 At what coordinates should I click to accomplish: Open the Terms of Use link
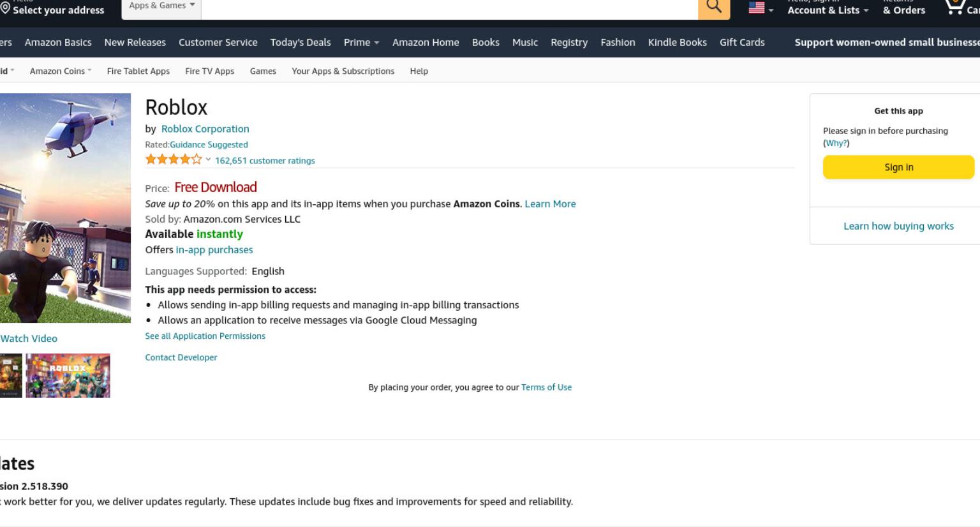coord(546,387)
